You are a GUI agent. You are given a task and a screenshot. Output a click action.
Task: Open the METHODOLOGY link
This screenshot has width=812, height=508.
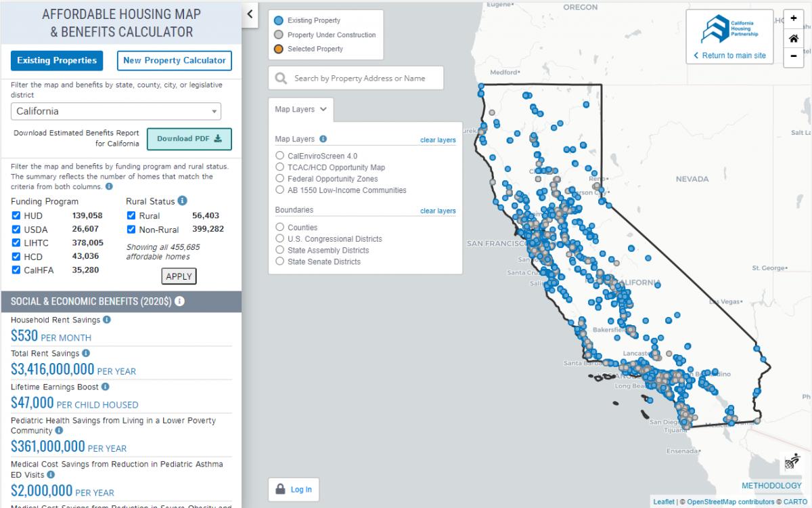coord(771,486)
